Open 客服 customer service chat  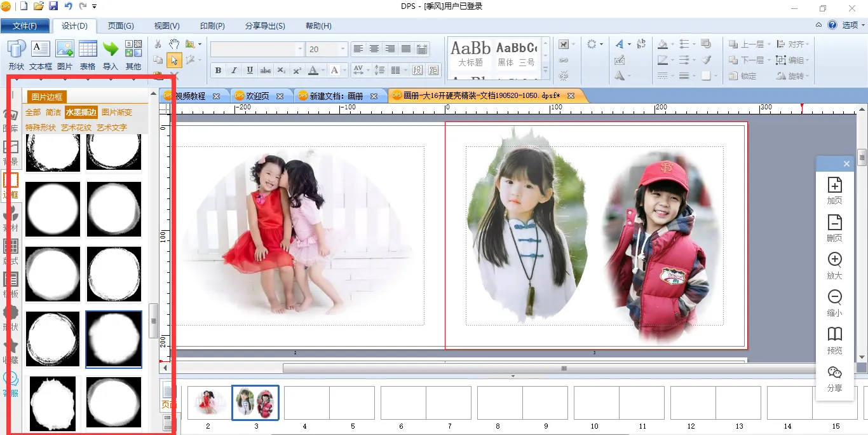point(11,384)
